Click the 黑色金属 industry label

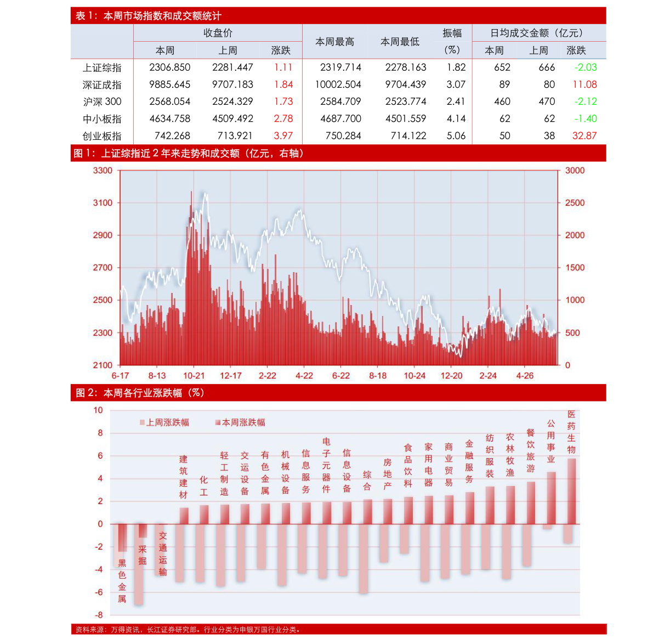(122, 581)
